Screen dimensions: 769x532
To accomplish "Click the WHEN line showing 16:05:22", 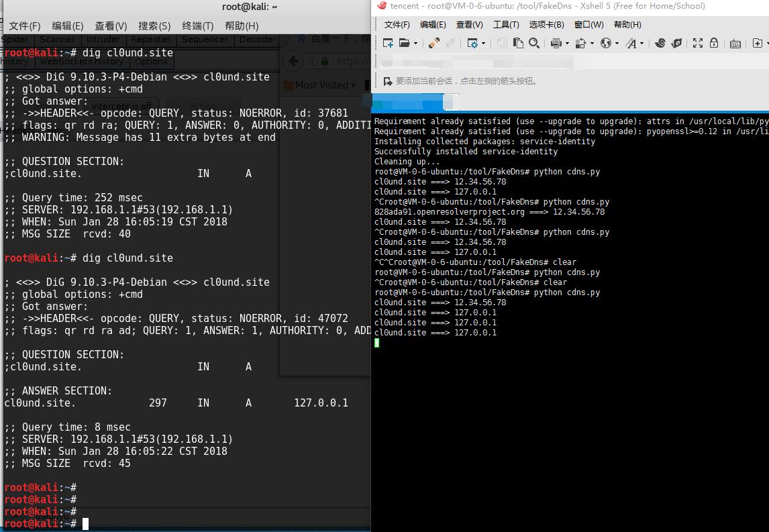I will pyautogui.click(x=116, y=451).
